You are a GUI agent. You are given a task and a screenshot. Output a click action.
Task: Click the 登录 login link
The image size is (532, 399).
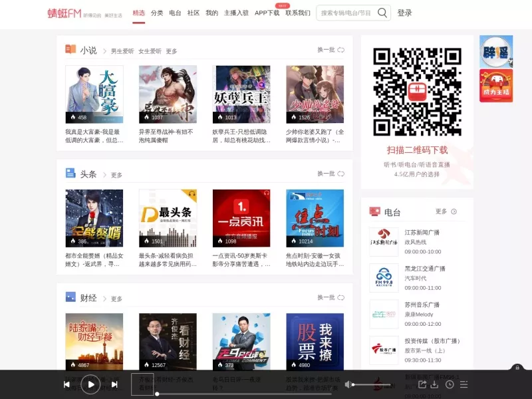coord(404,13)
